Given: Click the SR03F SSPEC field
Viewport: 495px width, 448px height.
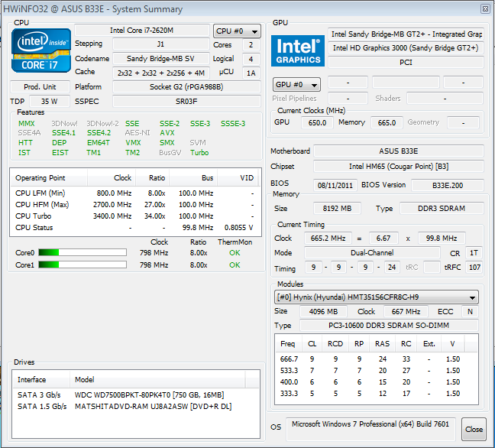Looking at the screenshot, I should [186, 102].
